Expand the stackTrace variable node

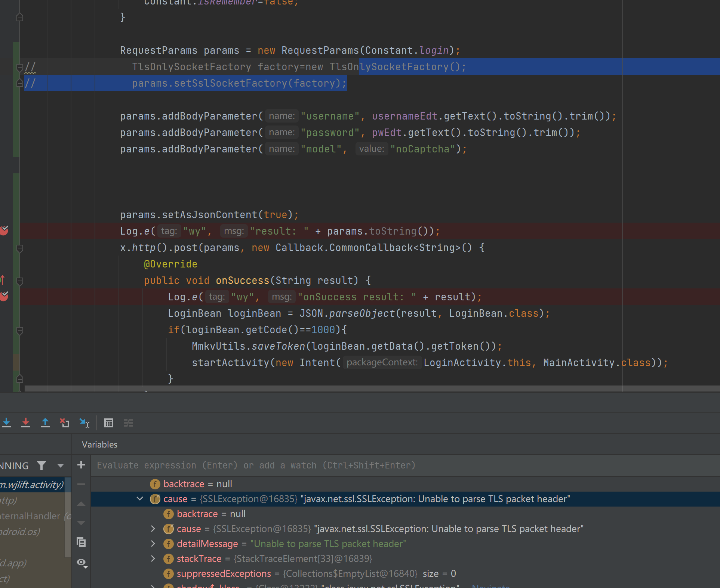[153, 558]
